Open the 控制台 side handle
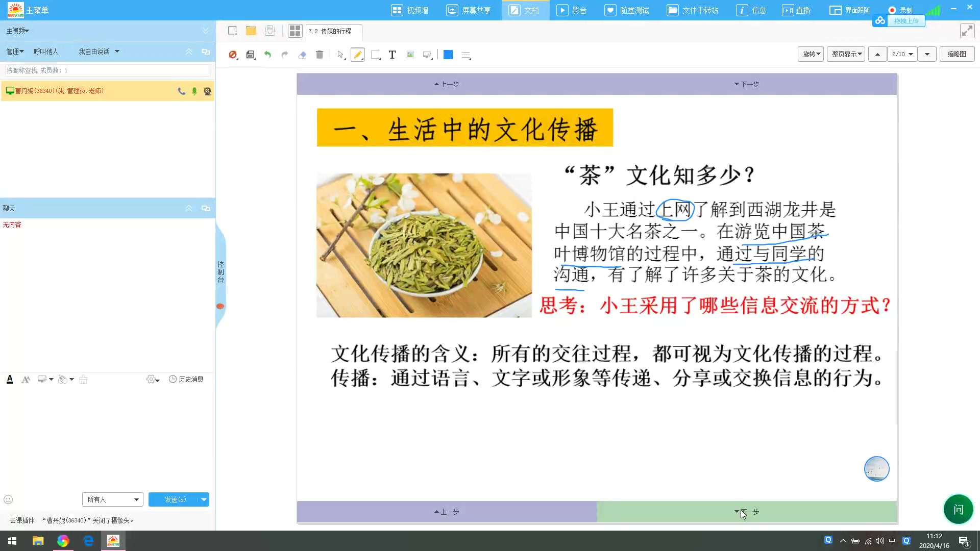 pyautogui.click(x=220, y=272)
